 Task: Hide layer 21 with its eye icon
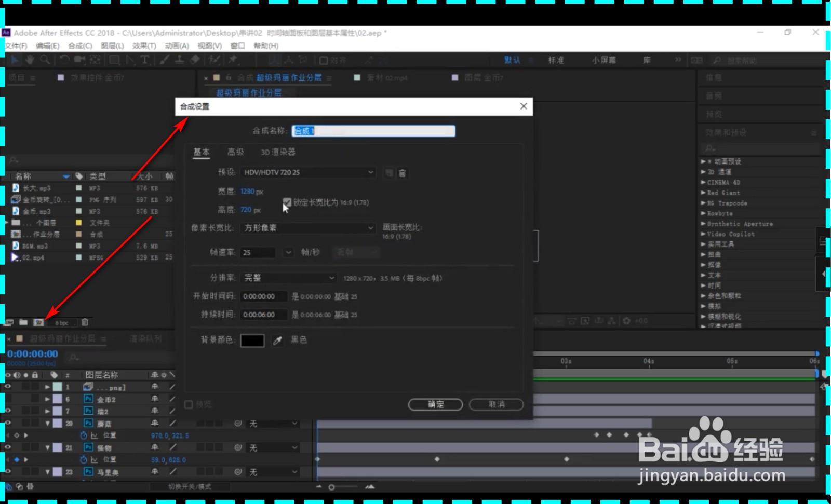coord(8,447)
